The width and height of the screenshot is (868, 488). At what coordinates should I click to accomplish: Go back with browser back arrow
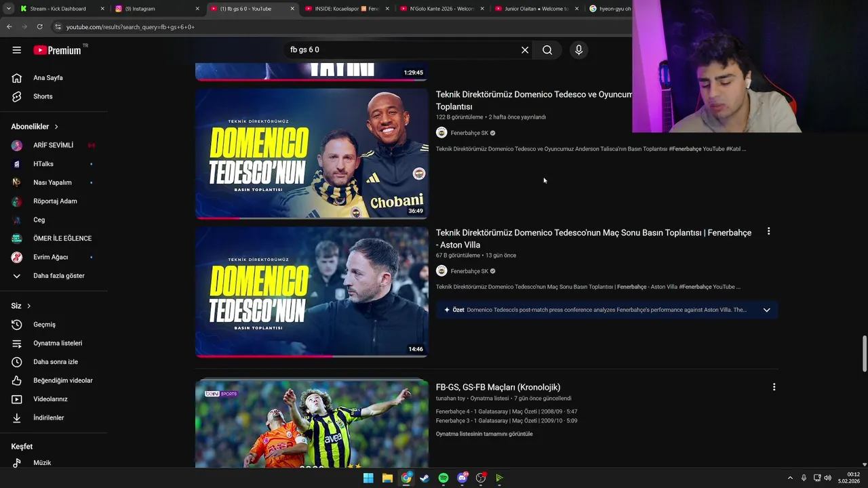tap(9, 26)
